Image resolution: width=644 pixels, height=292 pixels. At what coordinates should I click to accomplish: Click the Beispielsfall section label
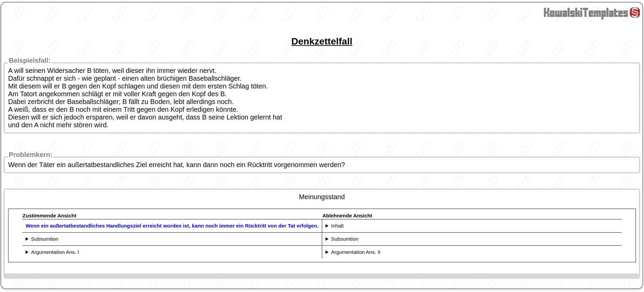[29, 60]
